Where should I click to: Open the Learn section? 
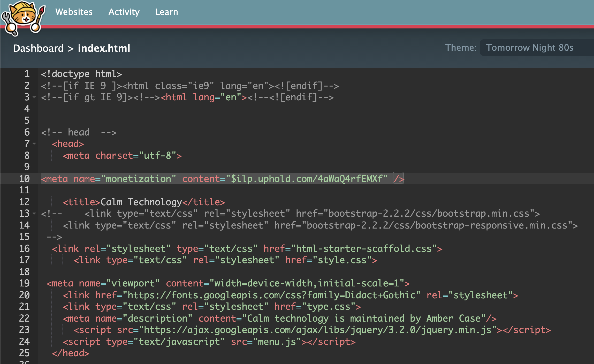coord(166,12)
